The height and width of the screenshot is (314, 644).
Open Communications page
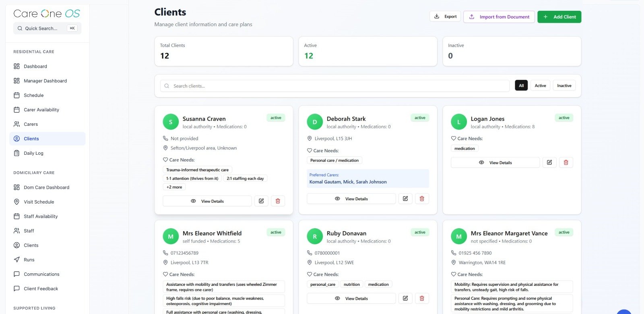point(47,274)
